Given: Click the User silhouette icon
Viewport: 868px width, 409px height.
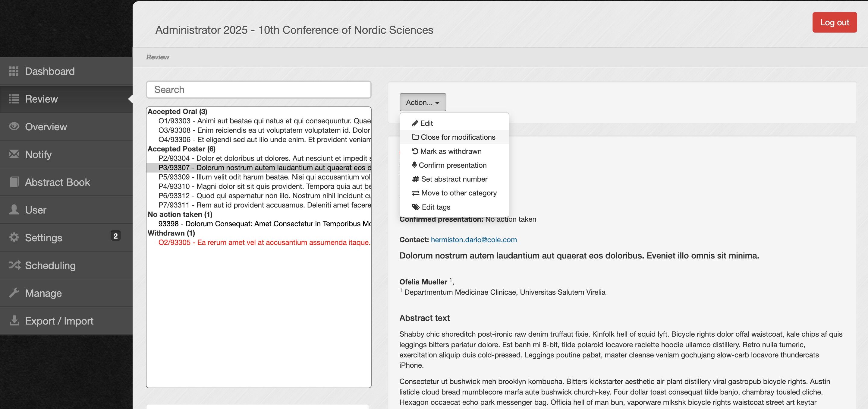Looking at the screenshot, I should (14, 210).
